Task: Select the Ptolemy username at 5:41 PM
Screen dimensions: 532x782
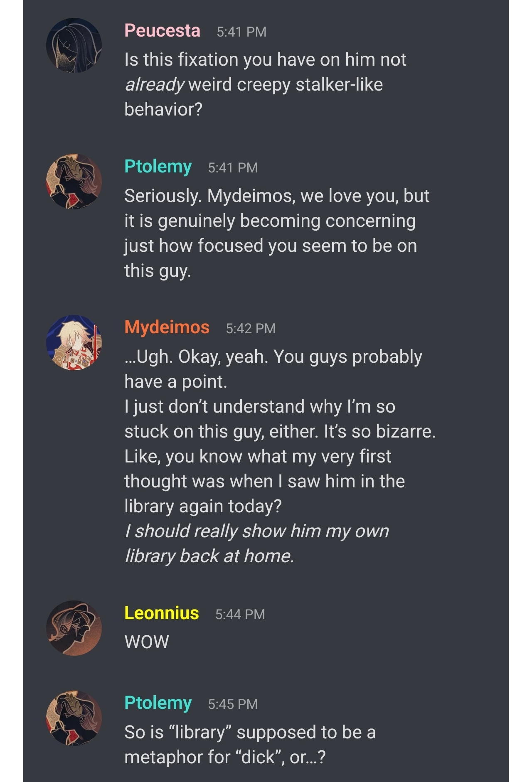Action: coord(158,167)
